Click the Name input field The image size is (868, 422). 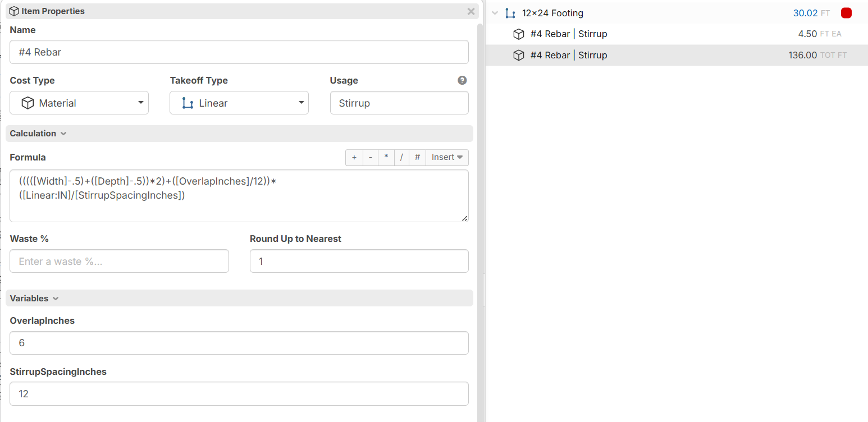239,52
